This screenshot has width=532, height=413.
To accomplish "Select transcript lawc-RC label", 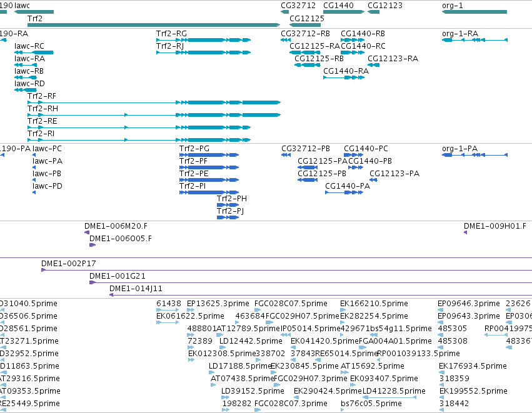I will click(29, 46).
